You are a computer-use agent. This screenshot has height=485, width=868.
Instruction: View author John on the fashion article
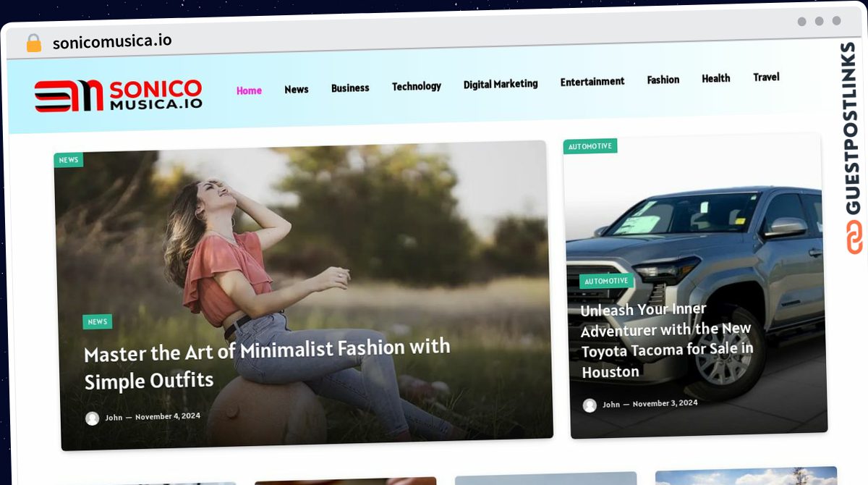[x=114, y=418]
